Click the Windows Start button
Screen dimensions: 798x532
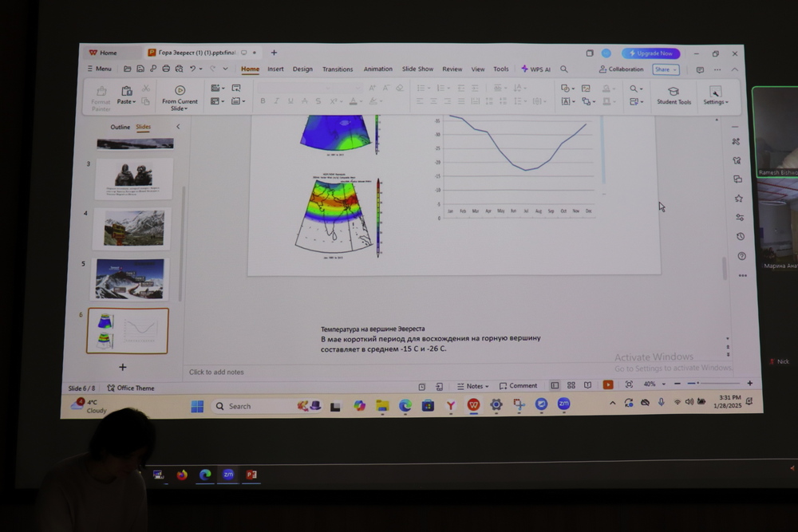pyautogui.click(x=197, y=406)
